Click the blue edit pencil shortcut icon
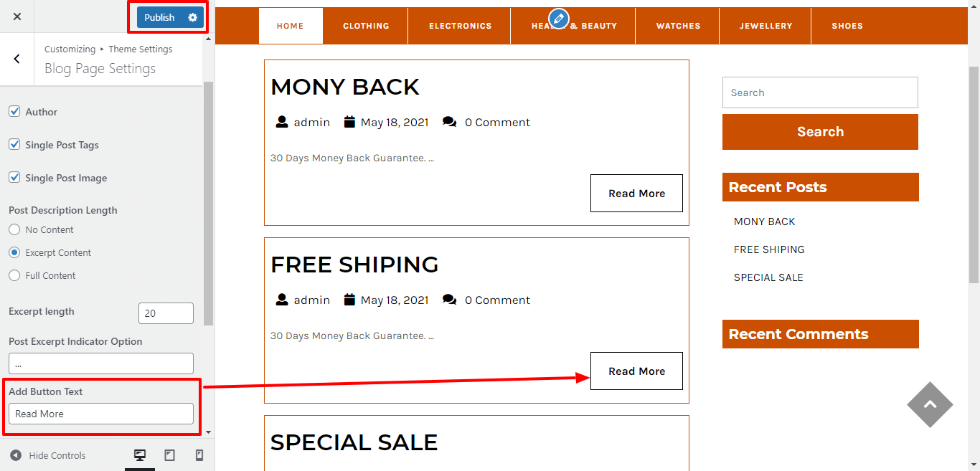 (x=558, y=19)
